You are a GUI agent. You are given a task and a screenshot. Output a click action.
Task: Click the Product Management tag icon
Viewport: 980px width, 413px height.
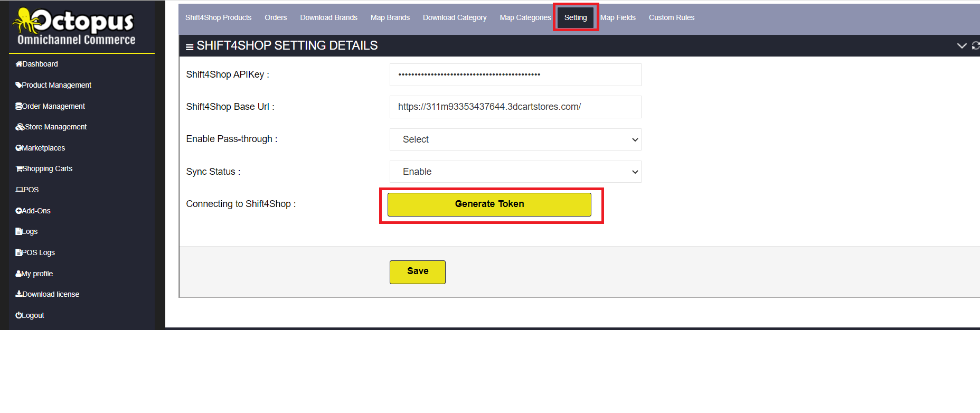pyautogui.click(x=18, y=85)
